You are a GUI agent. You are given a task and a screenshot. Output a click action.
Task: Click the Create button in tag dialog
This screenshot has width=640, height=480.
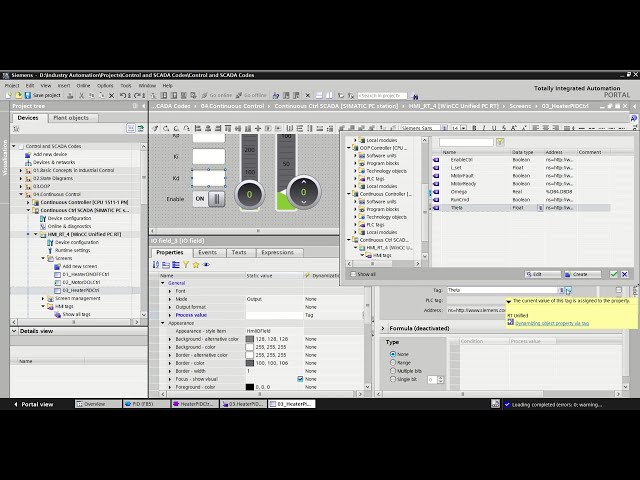[582, 274]
